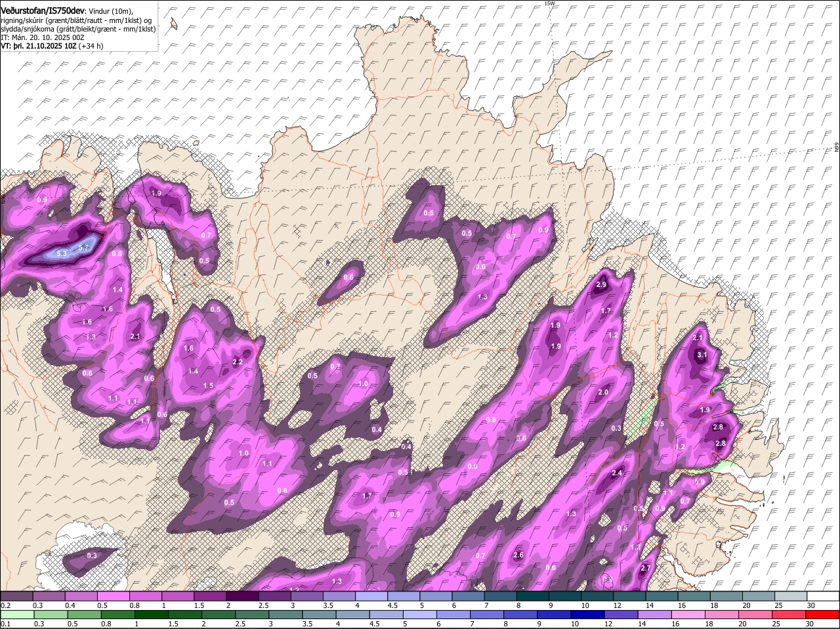Select the palest green swatch starting at 0.1
Viewport: 840px width, 629px height.
[x=18, y=615]
